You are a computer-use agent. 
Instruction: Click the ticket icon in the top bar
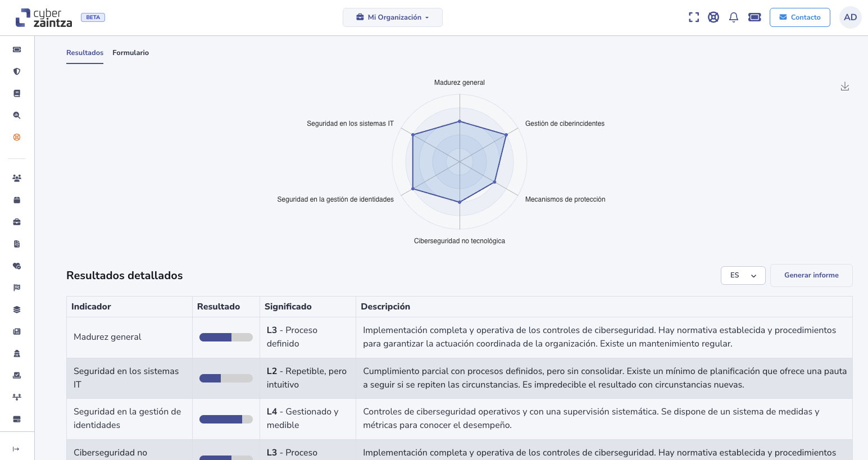pos(755,17)
